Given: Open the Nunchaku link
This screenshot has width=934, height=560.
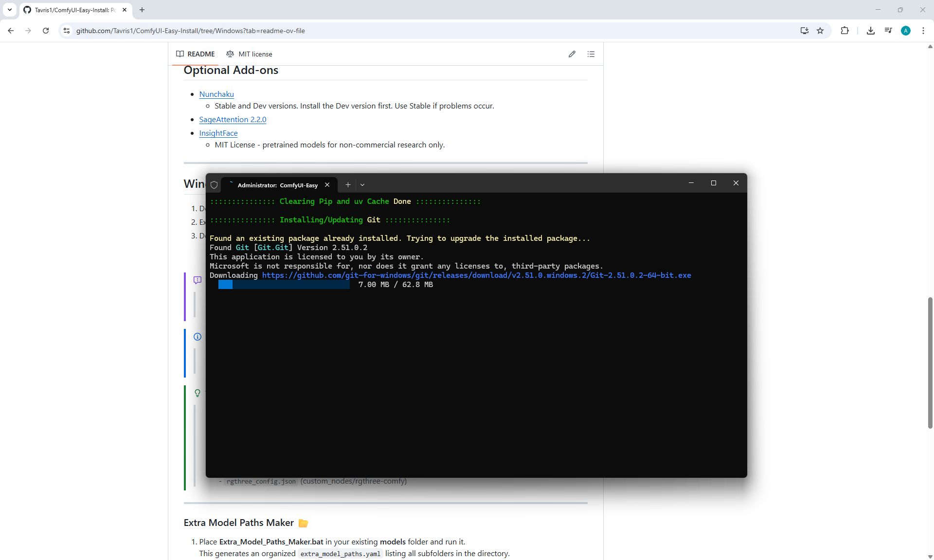Looking at the screenshot, I should (216, 94).
